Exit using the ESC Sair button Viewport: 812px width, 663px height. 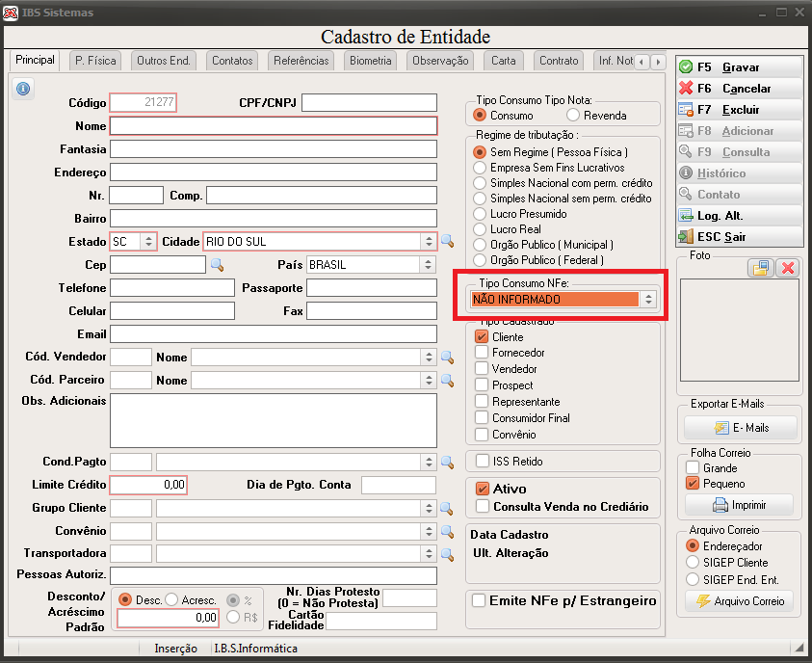point(740,237)
